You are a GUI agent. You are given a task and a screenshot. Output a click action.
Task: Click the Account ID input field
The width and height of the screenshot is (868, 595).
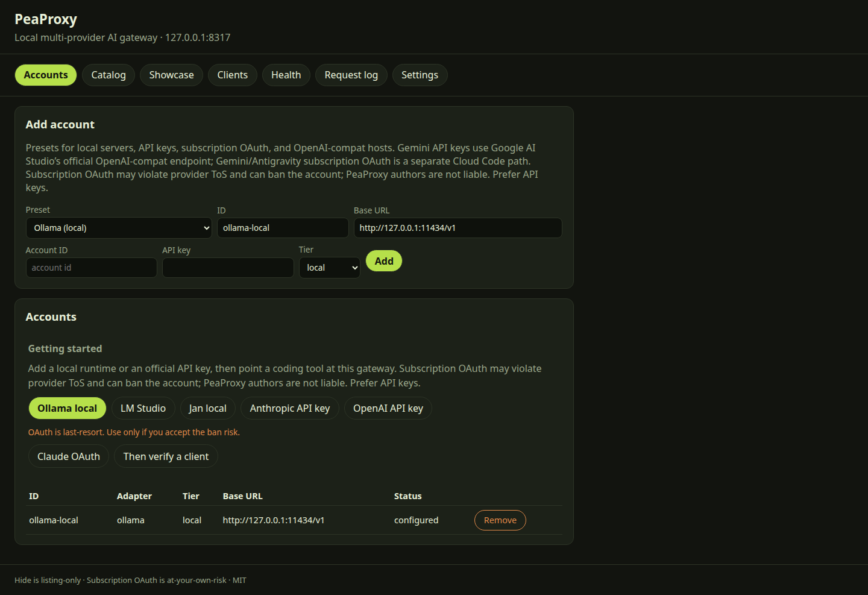[x=91, y=268]
